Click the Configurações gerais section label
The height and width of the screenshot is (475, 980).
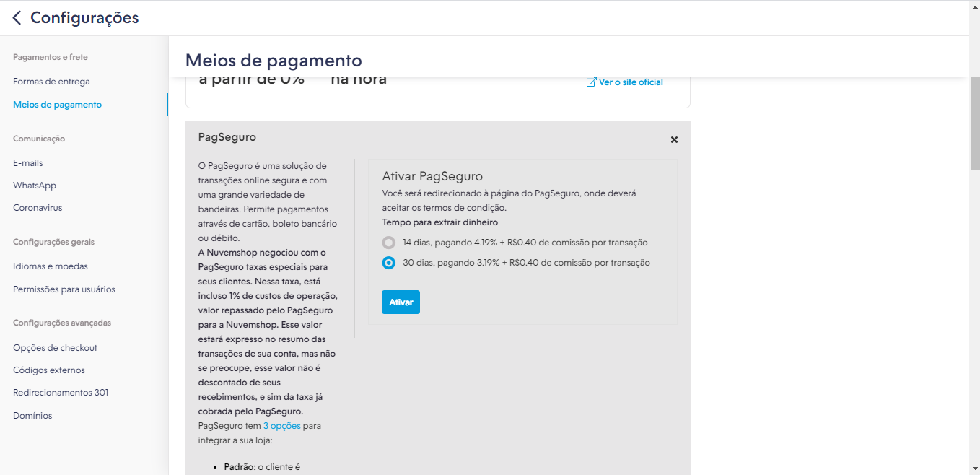click(x=53, y=242)
